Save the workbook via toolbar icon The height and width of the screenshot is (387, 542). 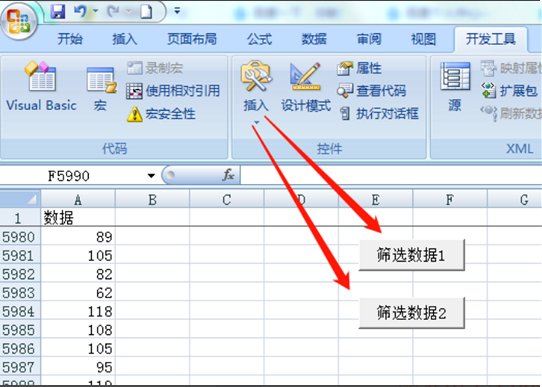point(58,11)
